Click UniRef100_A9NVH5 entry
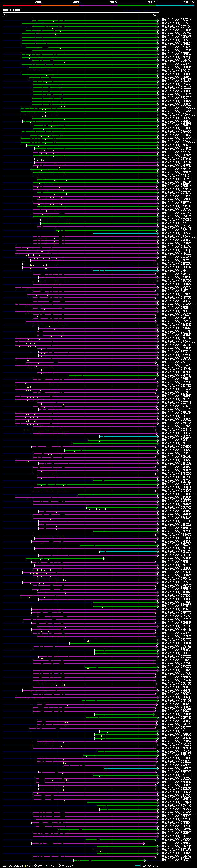The height and width of the screenshot is (868, 197). pyautogui.click(x=177, y=375)
